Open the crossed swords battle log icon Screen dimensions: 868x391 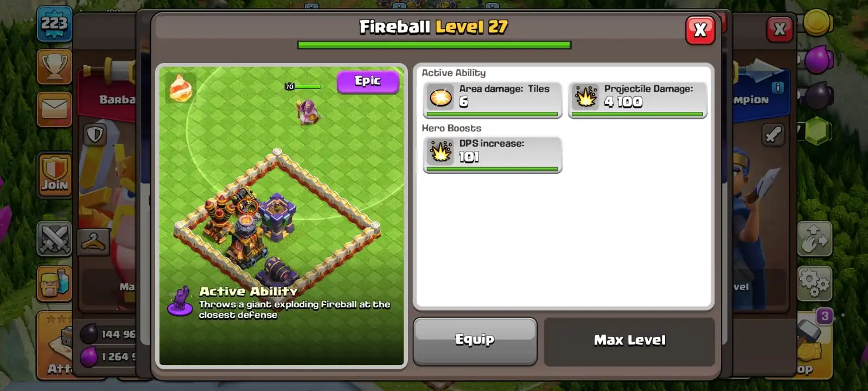54,238
